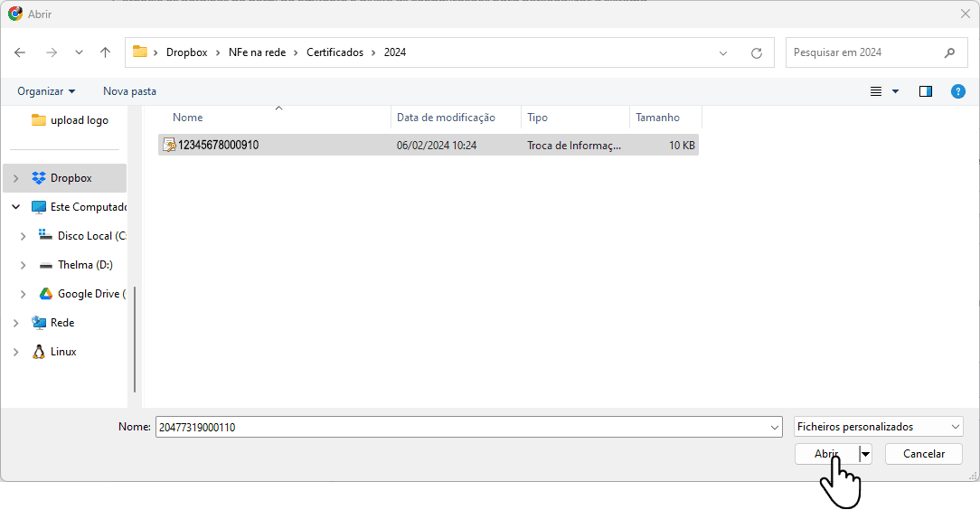Viewport: 980px width, 510px height.
Task: Open the Help question mark icon
Action: [958, 91]
